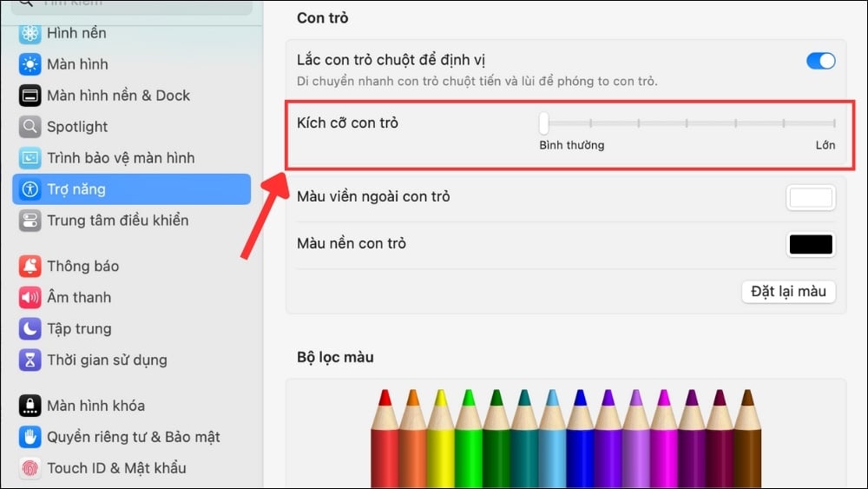This screenshot has height=489, width=868.
Task: Click the Màn hình nền & Dock icon
Action: 30,96
